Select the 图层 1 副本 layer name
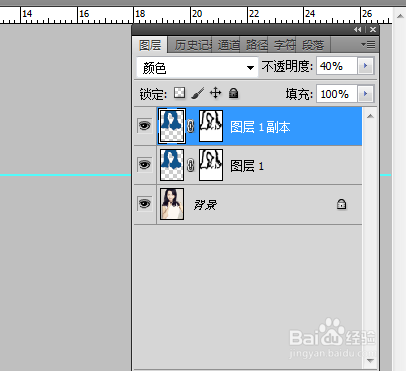This screenshot has height=371, width=406. coord(260,127)
